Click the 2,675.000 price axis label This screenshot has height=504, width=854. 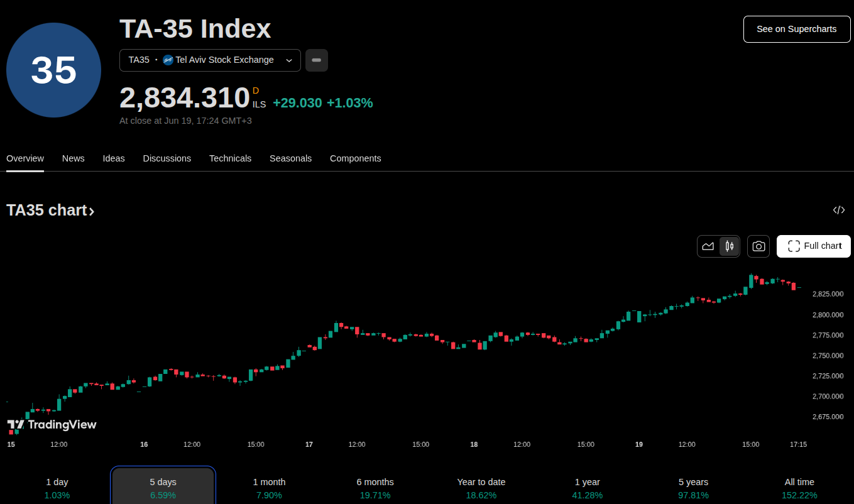[x=828, y=417]
